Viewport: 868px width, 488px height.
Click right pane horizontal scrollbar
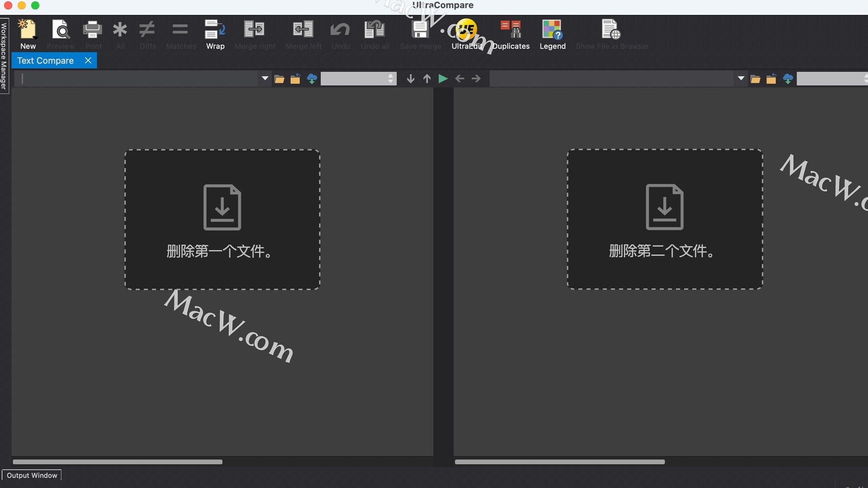[x=560, y=462]
